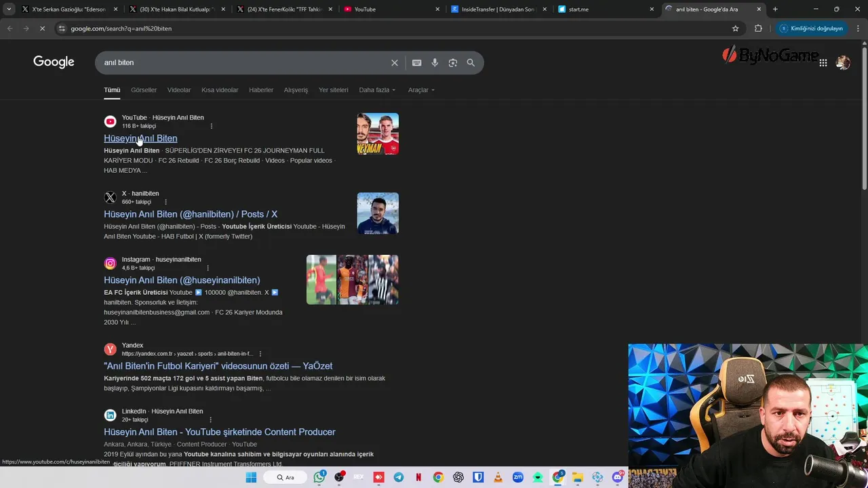Switch to the Haberler tab
This screenshot has height=488, width=868.
point(261,89)
